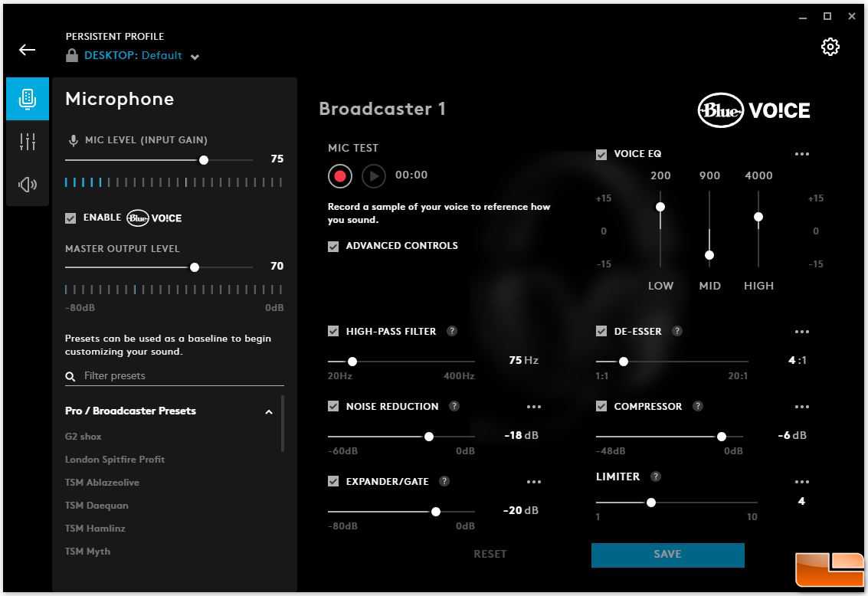868x596 pixels.
Task: Click the -20 dB expander/gate value
Action: (x=520, y=510)
